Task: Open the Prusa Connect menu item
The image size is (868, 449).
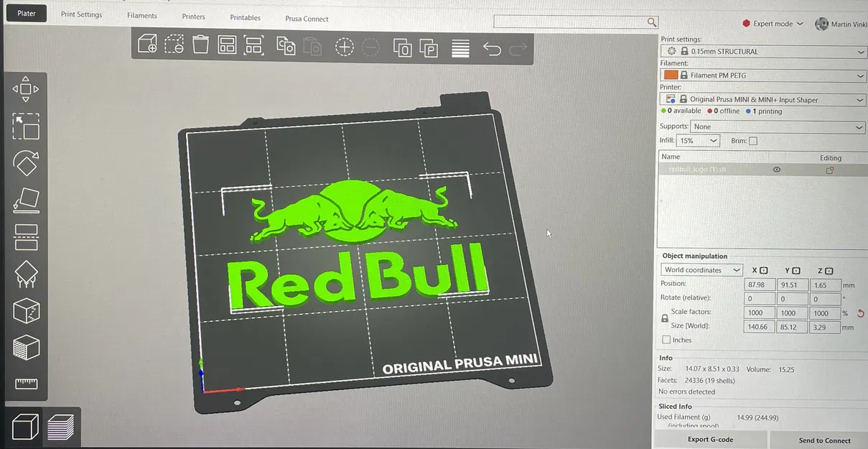Action: point(307,18)
